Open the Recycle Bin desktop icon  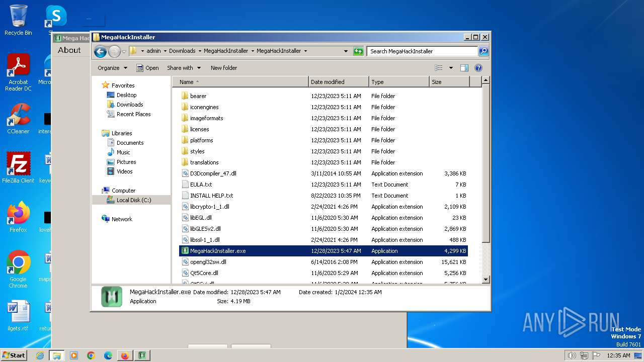18,20
